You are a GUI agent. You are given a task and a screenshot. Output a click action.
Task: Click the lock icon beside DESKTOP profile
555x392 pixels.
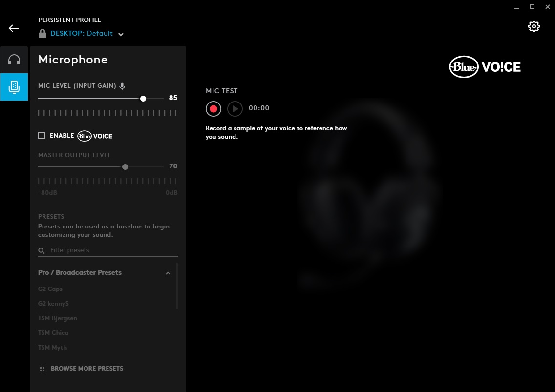tap(43, 33)
